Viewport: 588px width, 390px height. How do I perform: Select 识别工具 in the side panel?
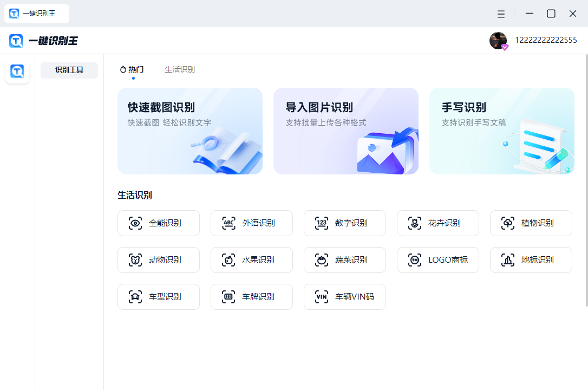pos(69,70)
